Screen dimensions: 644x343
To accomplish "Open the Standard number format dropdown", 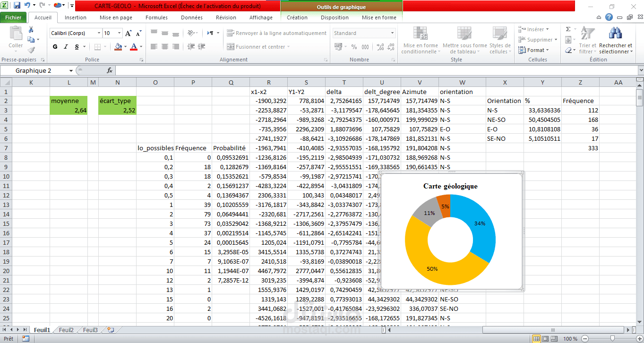I will click(392, 33).
